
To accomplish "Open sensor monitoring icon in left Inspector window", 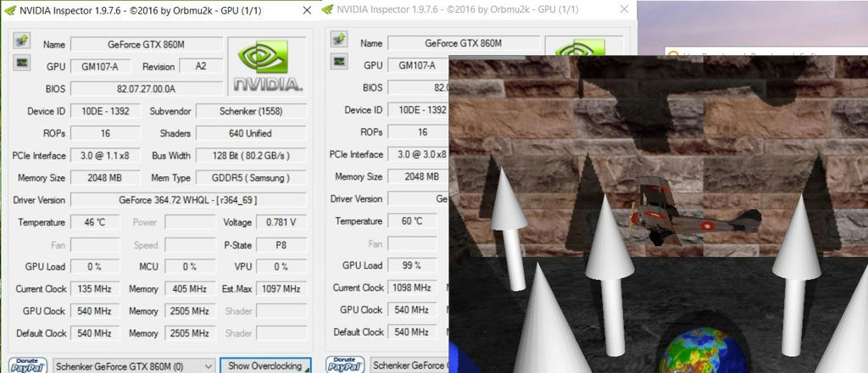I will point(22,63).
